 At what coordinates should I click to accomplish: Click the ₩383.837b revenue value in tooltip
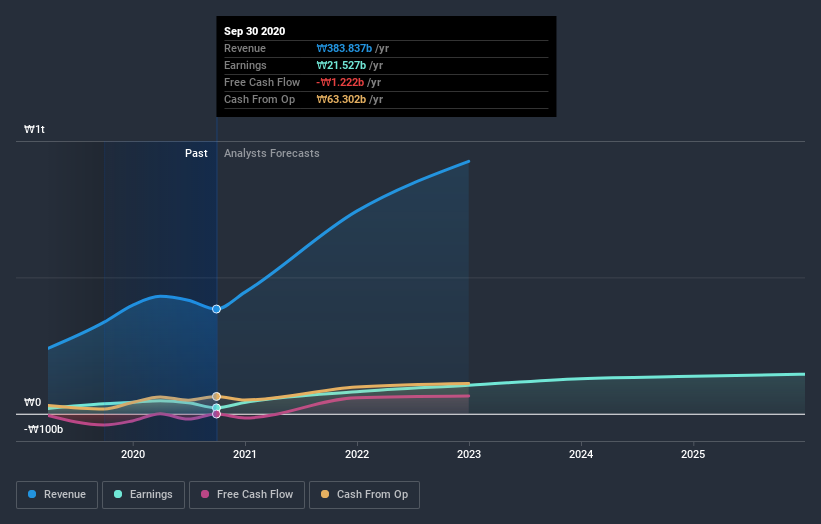(x=344, y=49)
